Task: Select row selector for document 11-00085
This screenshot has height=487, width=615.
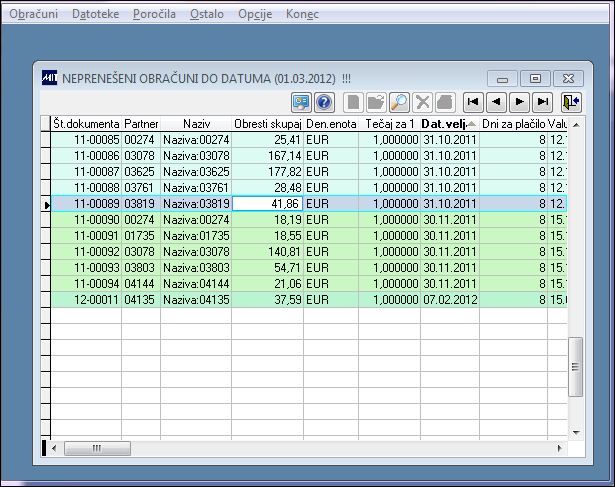Action: [x=46, y=140]
